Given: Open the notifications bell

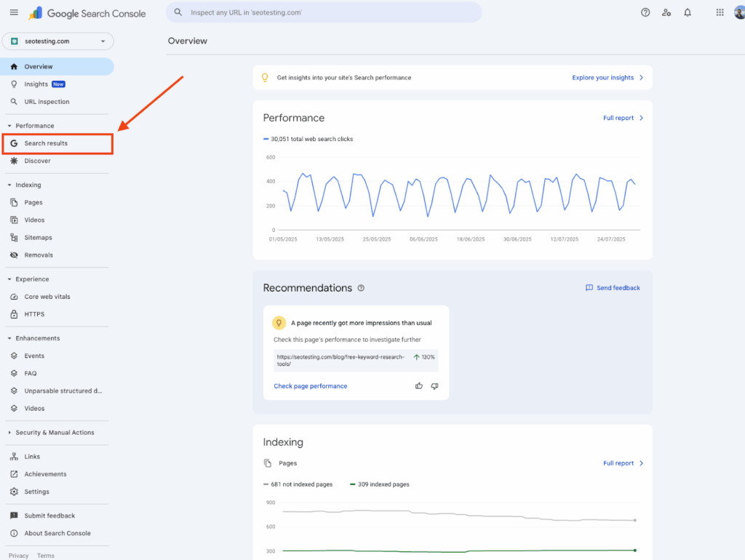Looking at the screenshot, I should point(687,13).
